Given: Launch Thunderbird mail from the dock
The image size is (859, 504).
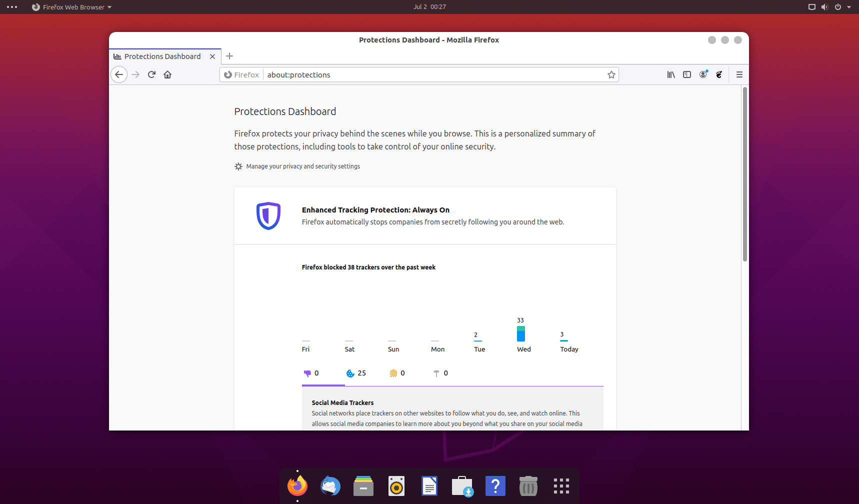Looking at the screenshot, I should click(330, 486).
